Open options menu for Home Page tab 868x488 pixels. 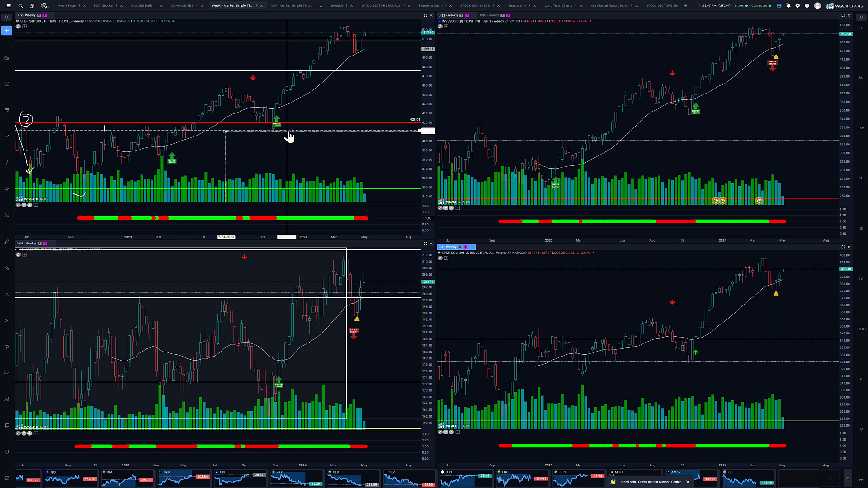[80, 6]
